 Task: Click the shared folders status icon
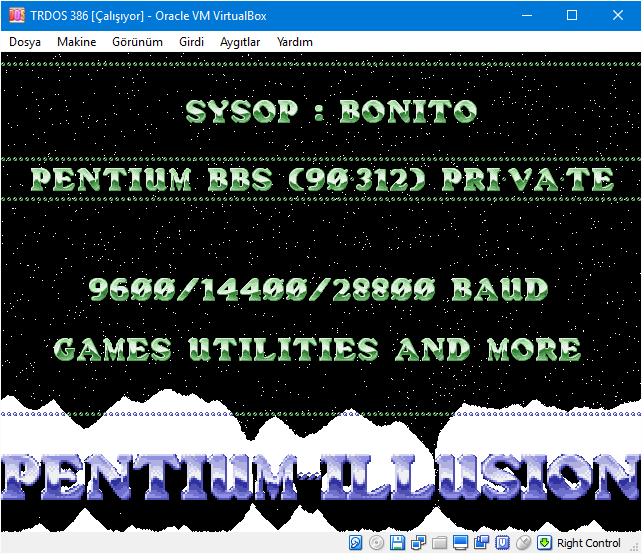point(439,543)
